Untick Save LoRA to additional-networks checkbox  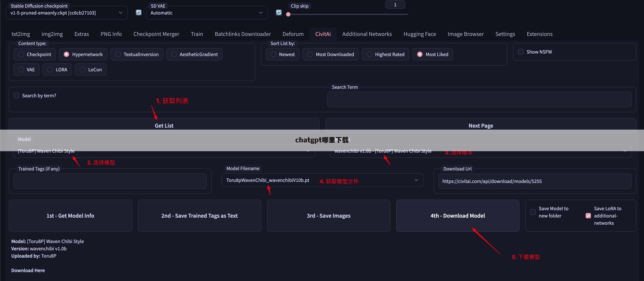coord(588,215)
